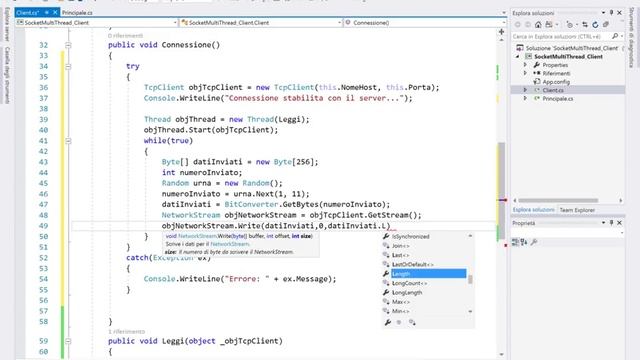Click extension method icon next to Join<>
The image size is (640, 360).
(386, 246)
